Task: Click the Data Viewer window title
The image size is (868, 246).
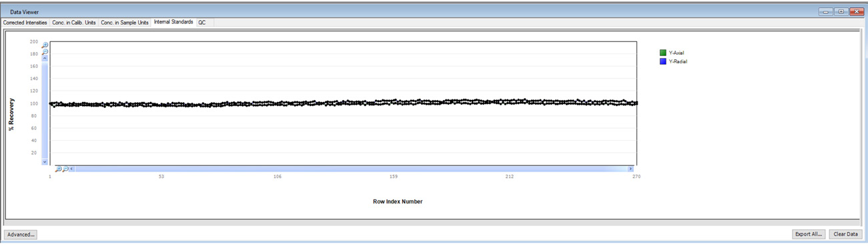Action: 24,12
